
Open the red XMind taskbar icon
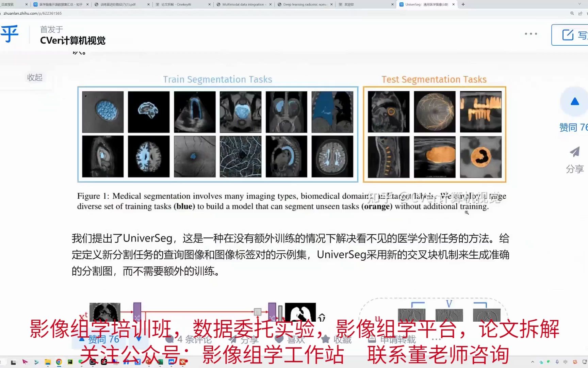tap(183, 362)
